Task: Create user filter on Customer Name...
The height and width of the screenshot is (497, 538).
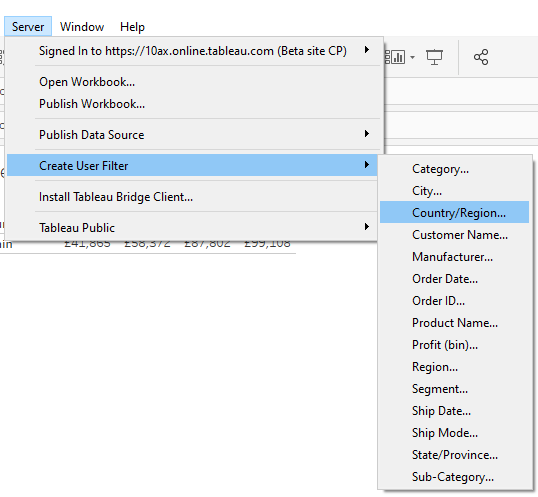Action: tap(454, 235)
